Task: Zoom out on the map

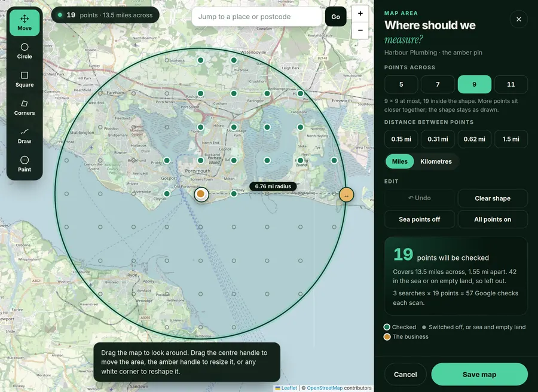Action: [360, 30]
